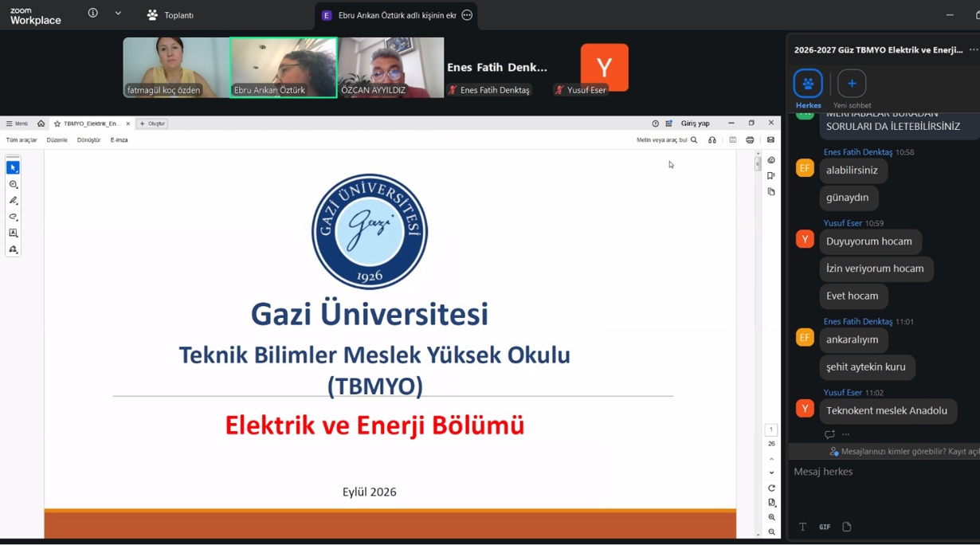Image resolution: width=980 pixels, height=545 pixels.
Task: Click the save disk icon
Action: (733, 140)
